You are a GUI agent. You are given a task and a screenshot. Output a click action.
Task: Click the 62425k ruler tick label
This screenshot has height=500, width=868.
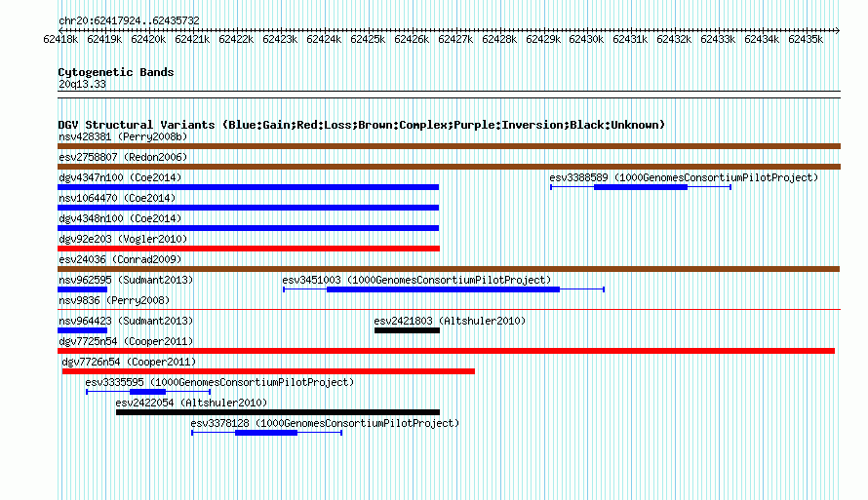pyautogui.click(x=368, y=39)
